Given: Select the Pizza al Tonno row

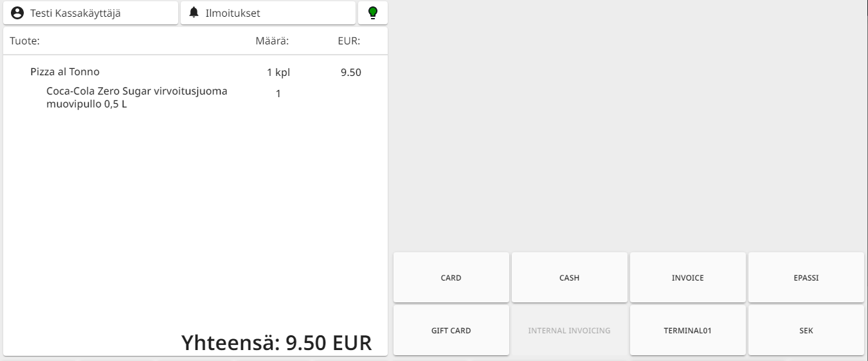Looking at the screenshot, I should coord(65,72).
